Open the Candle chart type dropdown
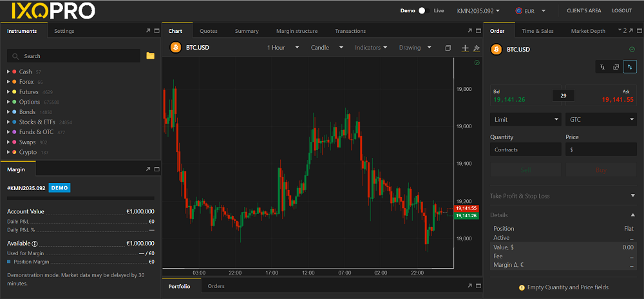 point(327,48)
